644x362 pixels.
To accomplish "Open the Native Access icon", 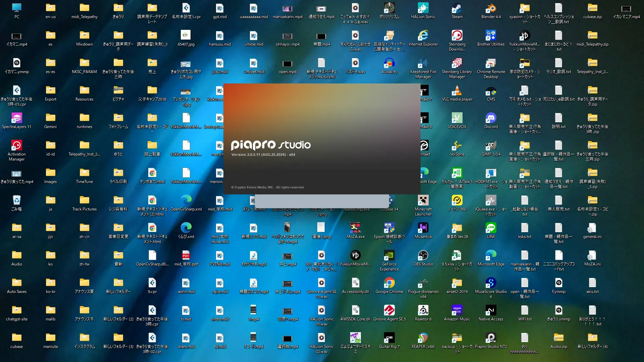I will [491, 310].
